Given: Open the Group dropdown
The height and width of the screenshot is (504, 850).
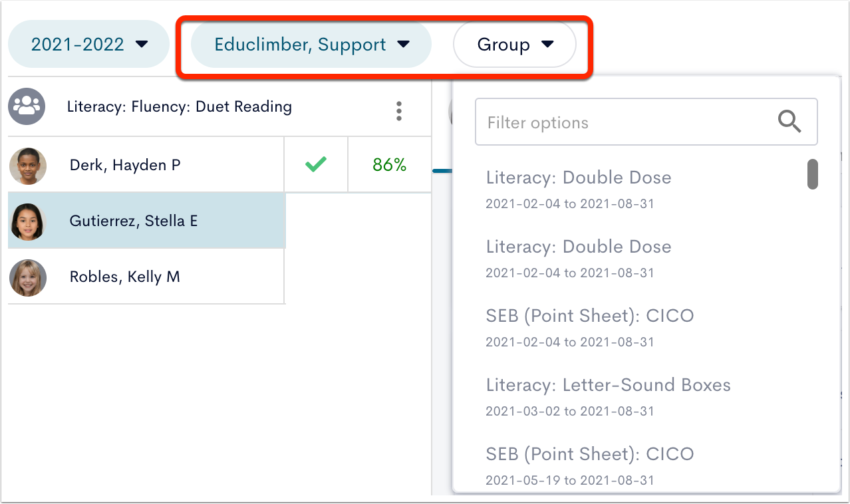Looking at the screenshot, I should coord(515,45).
